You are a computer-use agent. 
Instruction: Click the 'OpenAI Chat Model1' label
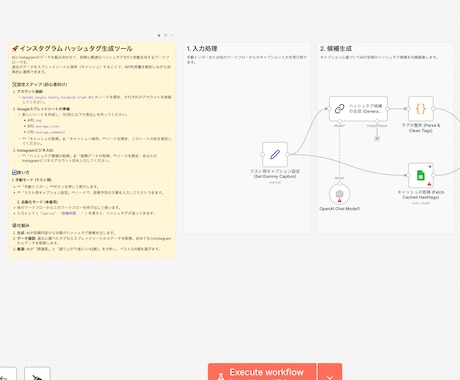tap(339, 209)
